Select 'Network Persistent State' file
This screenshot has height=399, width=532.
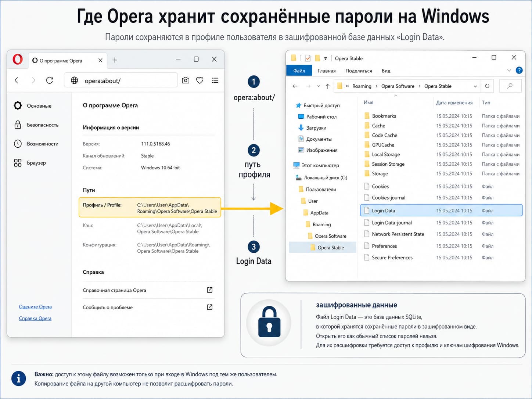pyautogui.click(x=394, y=234)
